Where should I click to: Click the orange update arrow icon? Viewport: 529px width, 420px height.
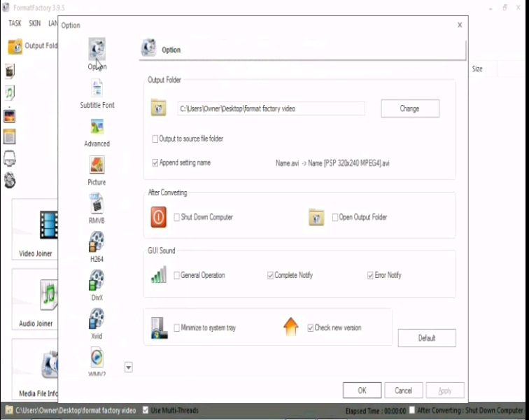[x=291, y=327]
